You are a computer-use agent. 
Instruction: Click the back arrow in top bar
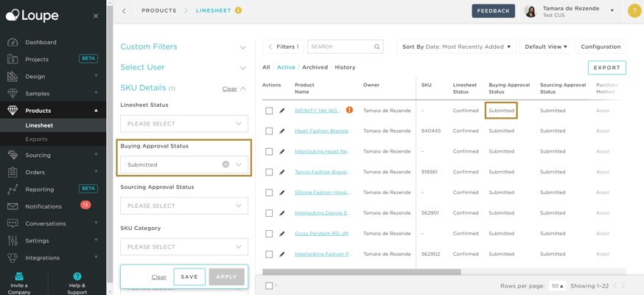point(124,11)
